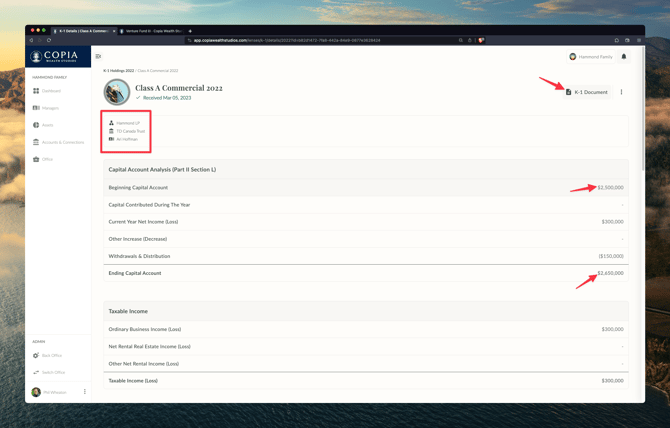Open the K-1 Document button

586,92
